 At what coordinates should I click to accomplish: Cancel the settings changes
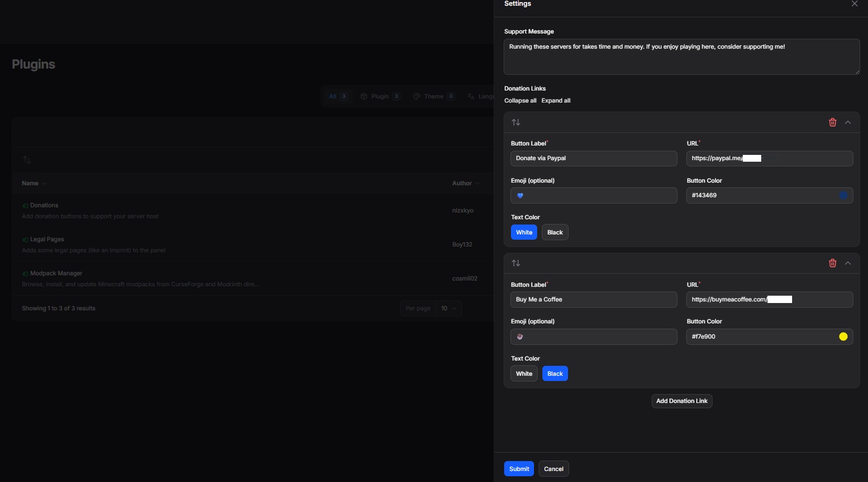click(553, 469)
